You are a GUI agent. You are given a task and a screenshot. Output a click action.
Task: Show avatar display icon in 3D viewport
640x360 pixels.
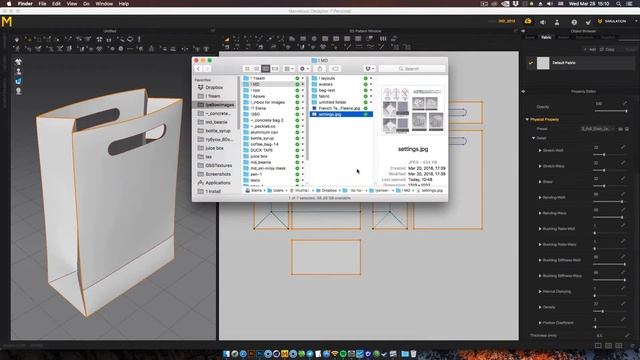point(18,71)
